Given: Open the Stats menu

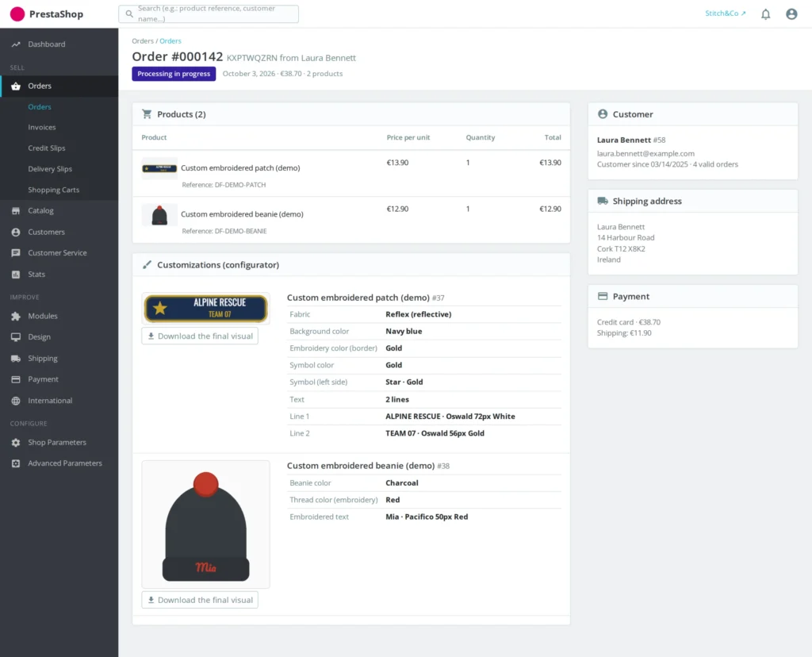Looking at the screenshot, I should click(x=36, y=274).
